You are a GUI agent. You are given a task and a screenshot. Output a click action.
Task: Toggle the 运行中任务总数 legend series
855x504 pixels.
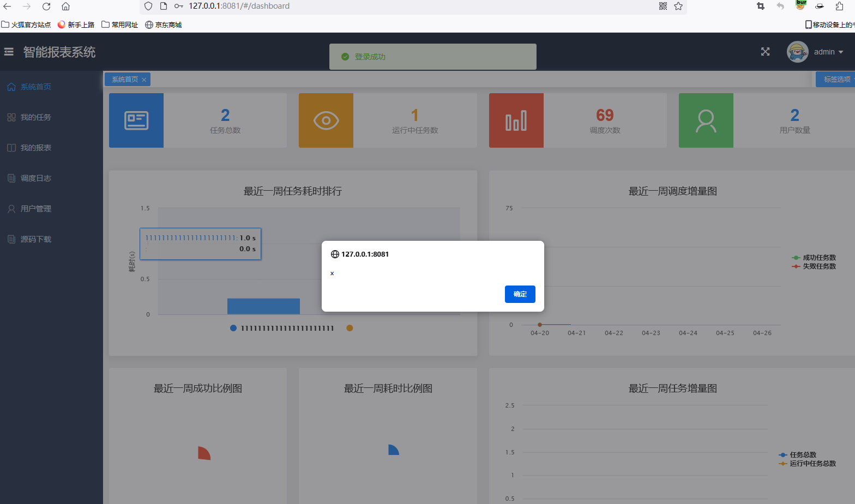pyautogui.click(x=808, y=464)
